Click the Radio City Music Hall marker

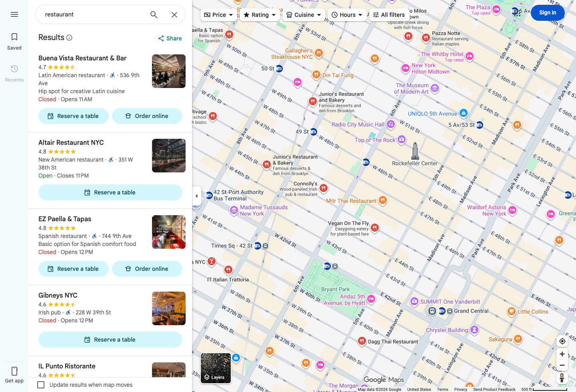391,124
